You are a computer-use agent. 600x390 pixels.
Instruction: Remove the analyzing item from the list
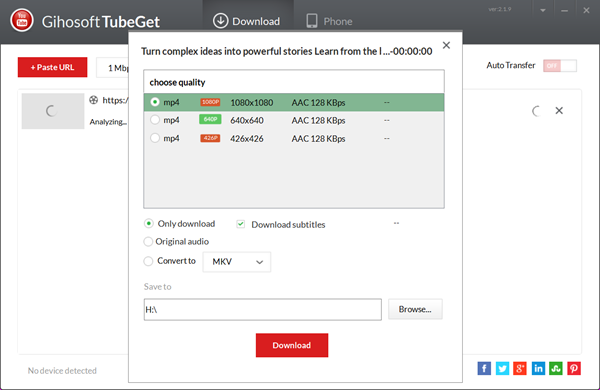pos(559,111)
